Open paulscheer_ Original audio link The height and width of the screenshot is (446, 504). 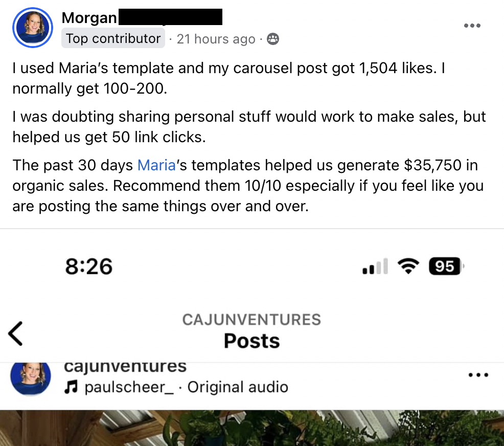[x=186, y=387]
